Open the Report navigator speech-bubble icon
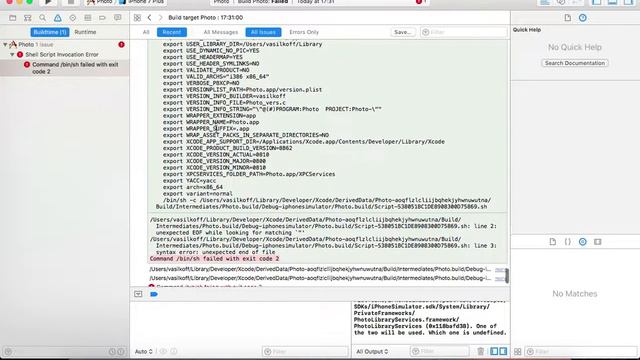 (118, 18)
